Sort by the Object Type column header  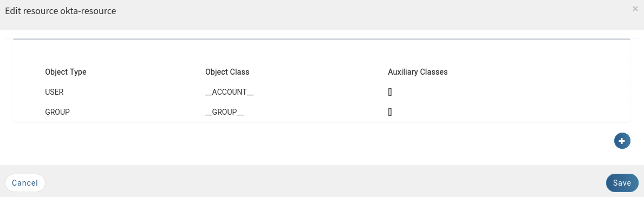pos(66,72)
